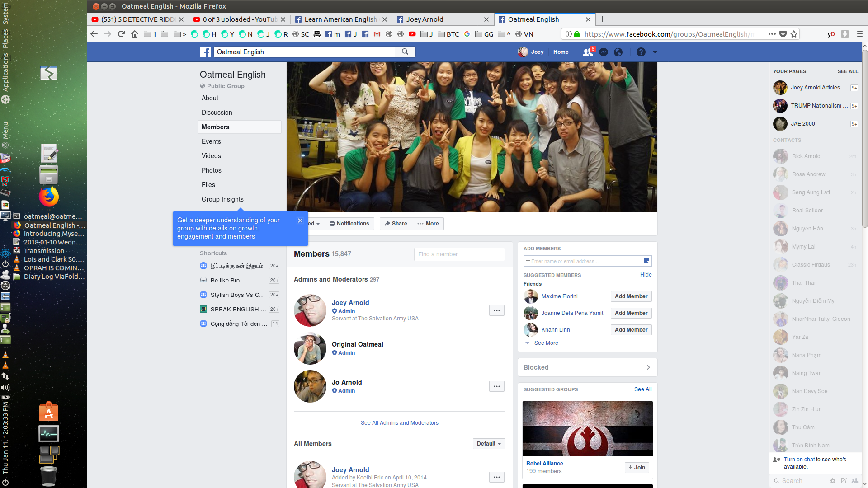Click new message compose icon in chat
This screenshot has height=488, width=868.
tap(844, 481)
